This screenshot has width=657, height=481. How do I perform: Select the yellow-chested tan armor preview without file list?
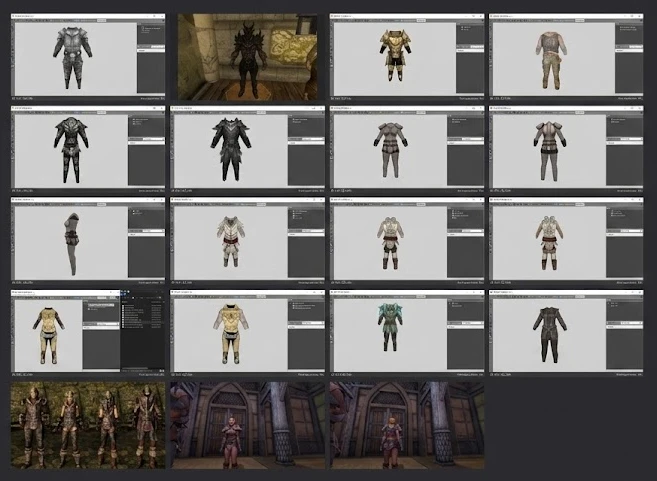(x=247, y=334)
